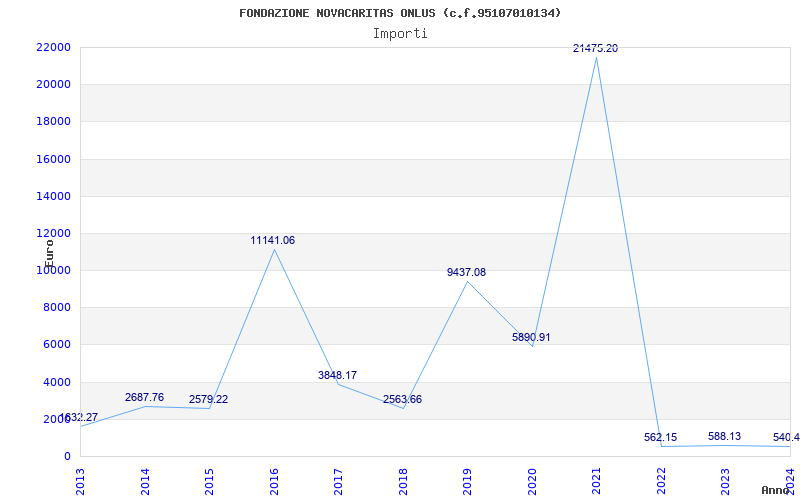Select the year 2015 axis label
Screen dimensions: 800x500
tap(209, 481)
